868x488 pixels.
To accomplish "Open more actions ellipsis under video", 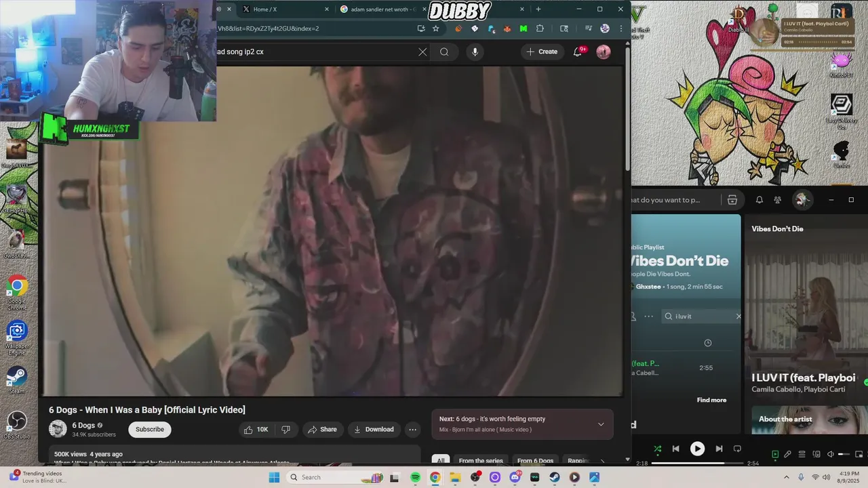I will point(412,429).
